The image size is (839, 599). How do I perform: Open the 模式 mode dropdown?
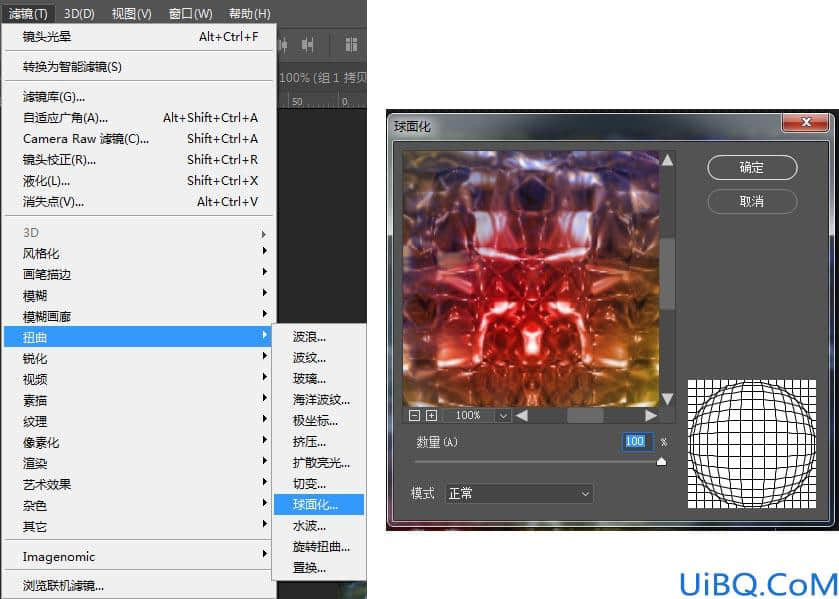coord(519,493)
